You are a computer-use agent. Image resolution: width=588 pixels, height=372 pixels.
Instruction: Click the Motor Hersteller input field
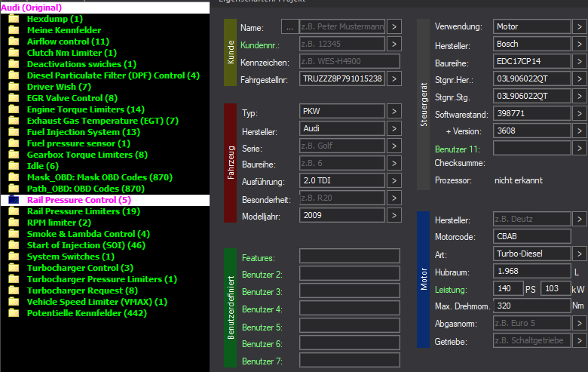click(x=531, y=219)
